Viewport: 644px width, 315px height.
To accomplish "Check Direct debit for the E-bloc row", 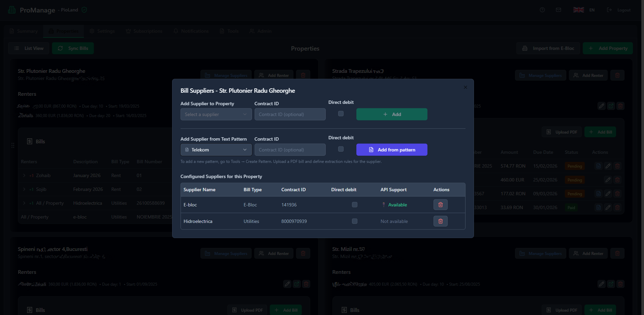I will (354, 204).
